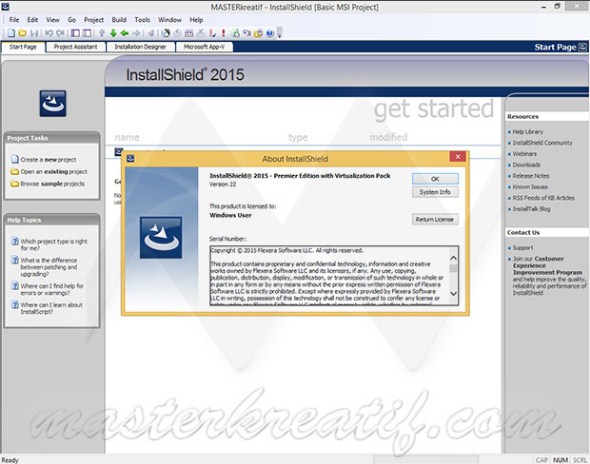Click the Undo toolbar icon
The height and width of the screenshot is (464, 590).
49,33
